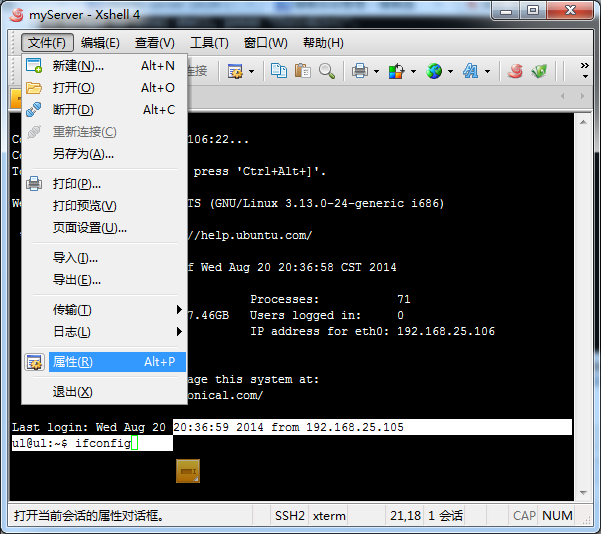Open the 查看(V) menu
Image resolution: width=601 pixels, height=534 pixels.
point(154,43)
